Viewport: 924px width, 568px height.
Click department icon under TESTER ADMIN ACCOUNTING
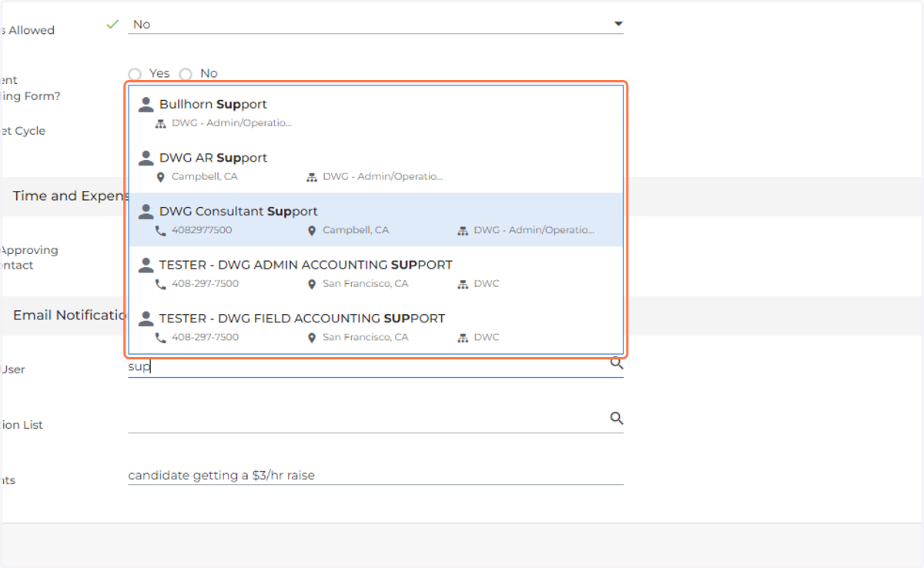463,284
